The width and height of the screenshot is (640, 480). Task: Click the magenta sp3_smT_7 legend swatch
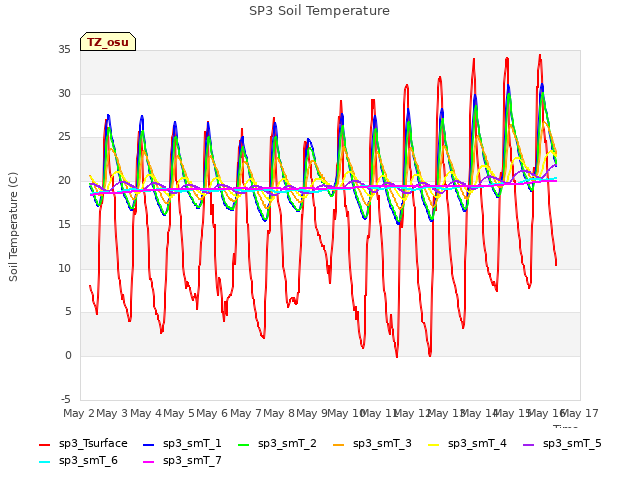tap(149, 462)
